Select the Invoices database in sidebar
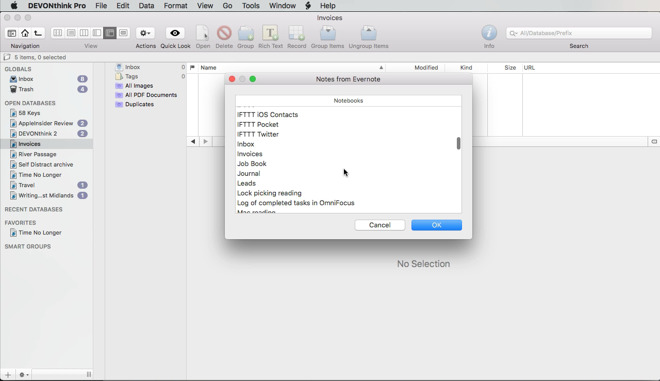Screen dimensions: 660x381 coord(46,144)
